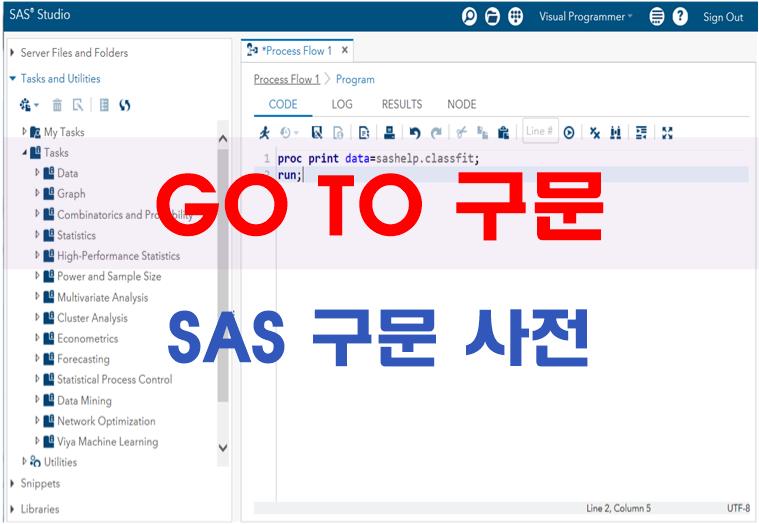Collapse the Tasks folder arrow
Screen dimensions: 759x524
[x=24, y=152]
